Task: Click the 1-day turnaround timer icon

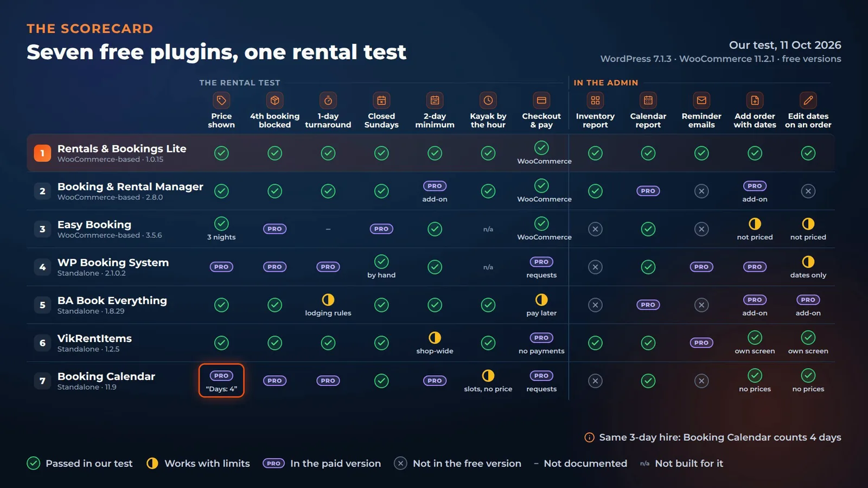Action: pyautogui.click(x=328, y=100)
